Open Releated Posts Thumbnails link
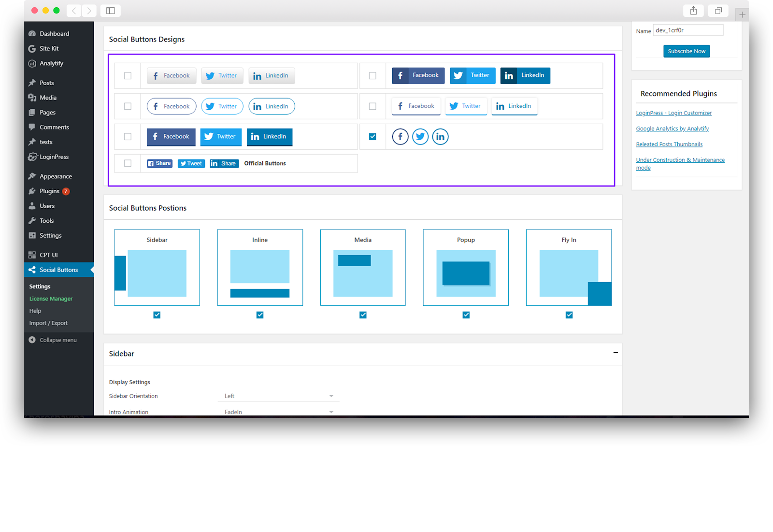 (669, 144)
